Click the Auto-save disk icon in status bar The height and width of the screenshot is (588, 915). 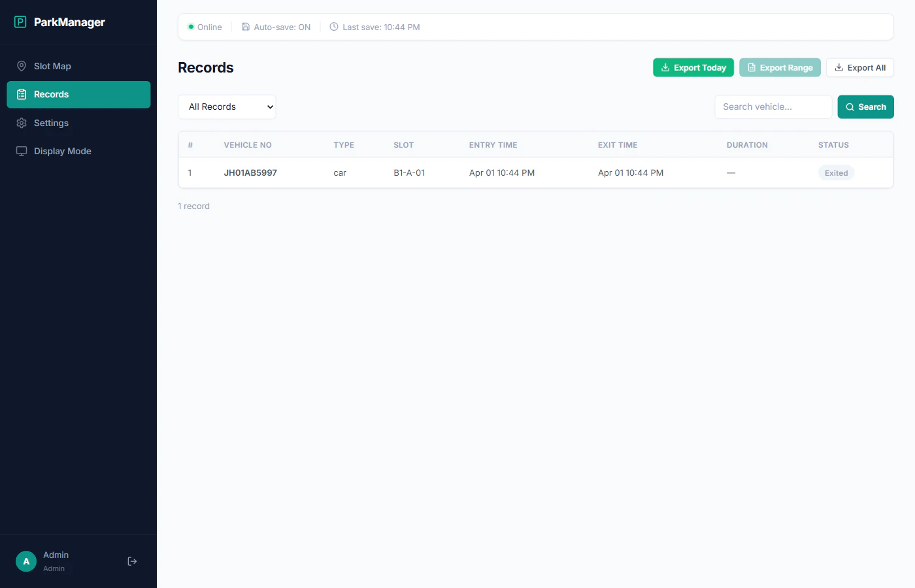click(x=245, y=27)
